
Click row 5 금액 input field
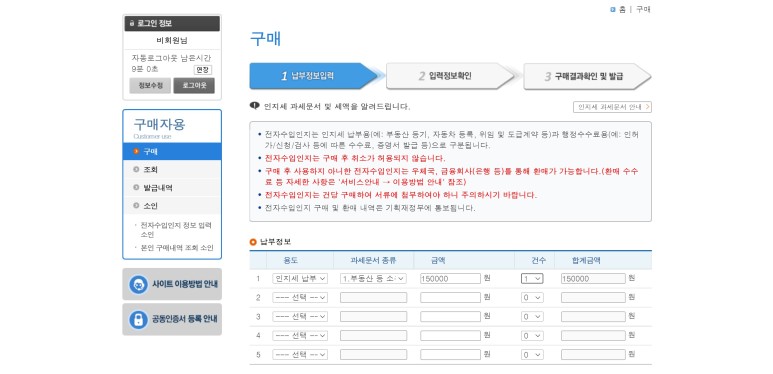pos(450,354)
